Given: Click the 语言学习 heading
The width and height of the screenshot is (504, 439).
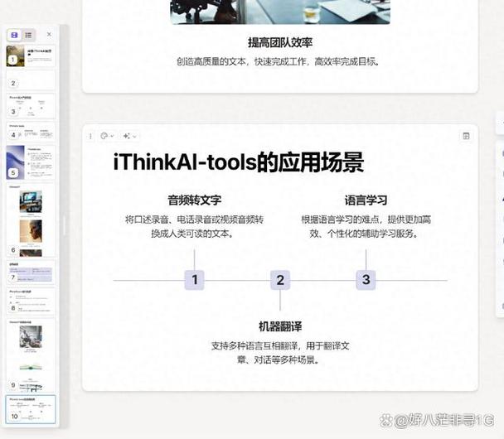Looking at the screenshot, I should click(x=366, y=200).
